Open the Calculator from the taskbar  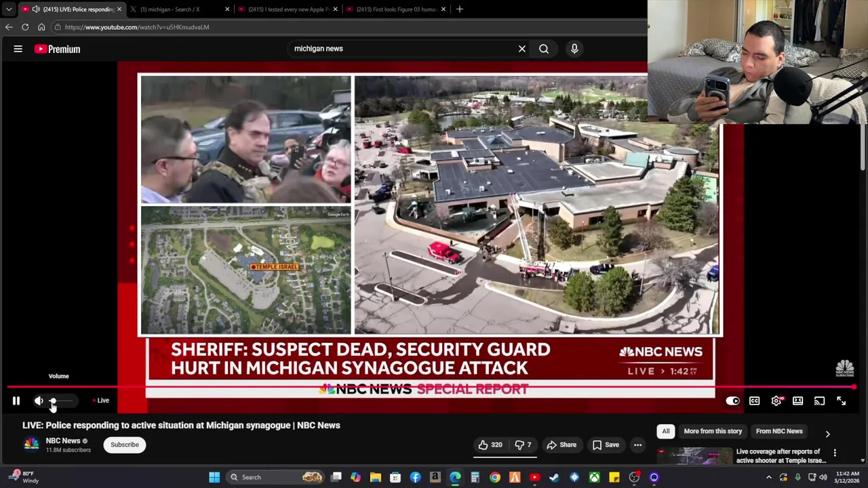point(475,477)
